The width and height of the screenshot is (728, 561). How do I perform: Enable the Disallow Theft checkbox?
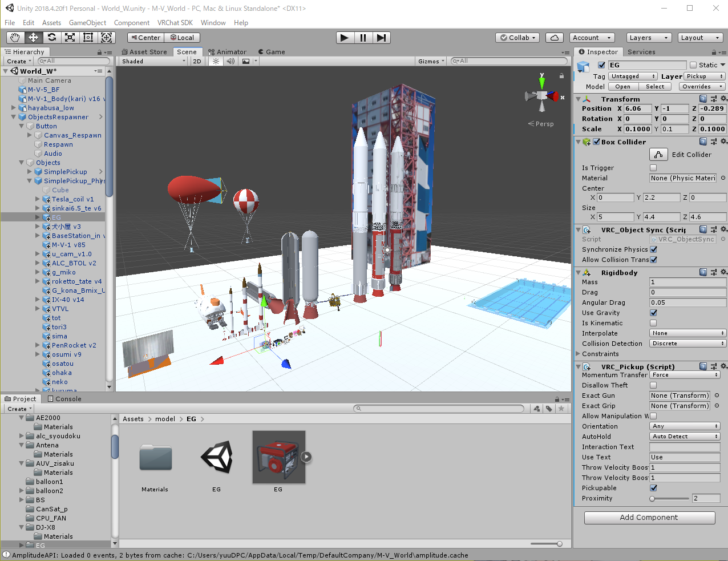tap(653, 385)
